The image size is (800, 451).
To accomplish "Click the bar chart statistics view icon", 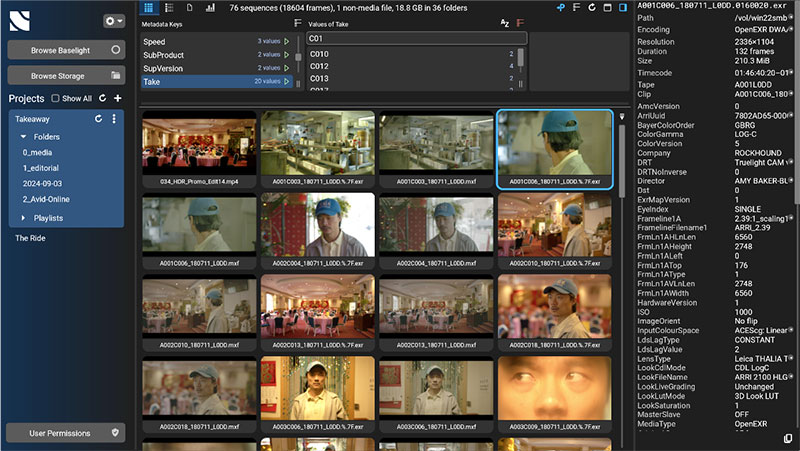I will point(210,7).
